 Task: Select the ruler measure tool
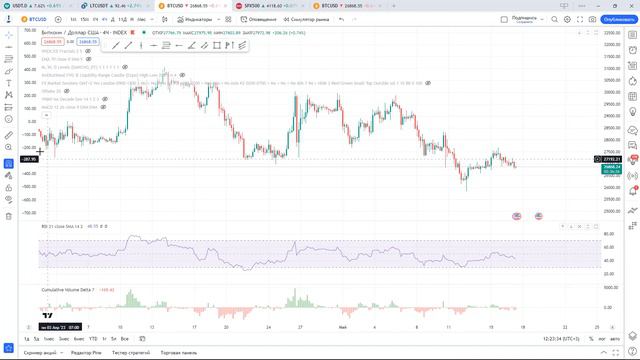[9, 135]
